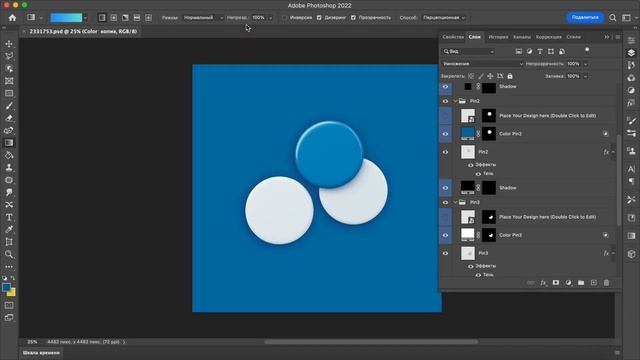Image resolution: width=640 pixels, height=360 pixels.
Task: Open the layer filter Вид dropdown
Action: point(468,51)
